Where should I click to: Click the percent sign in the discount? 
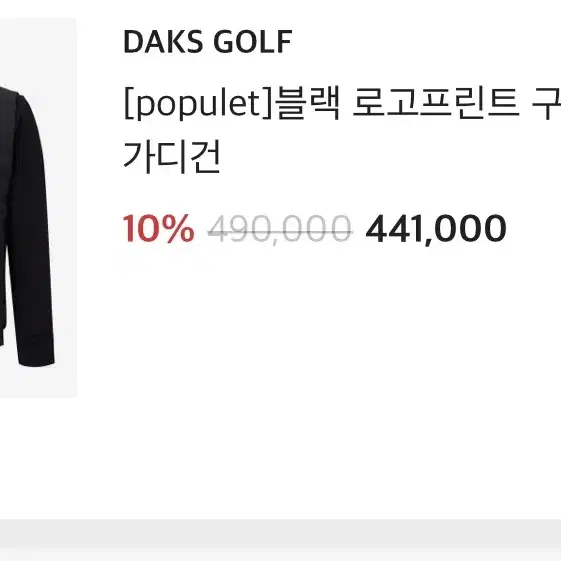click(177, 228)
